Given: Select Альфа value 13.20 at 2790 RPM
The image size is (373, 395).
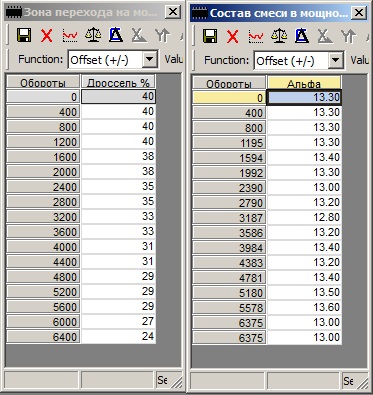Looking at the screenshot, I should [x=304, y=202].
